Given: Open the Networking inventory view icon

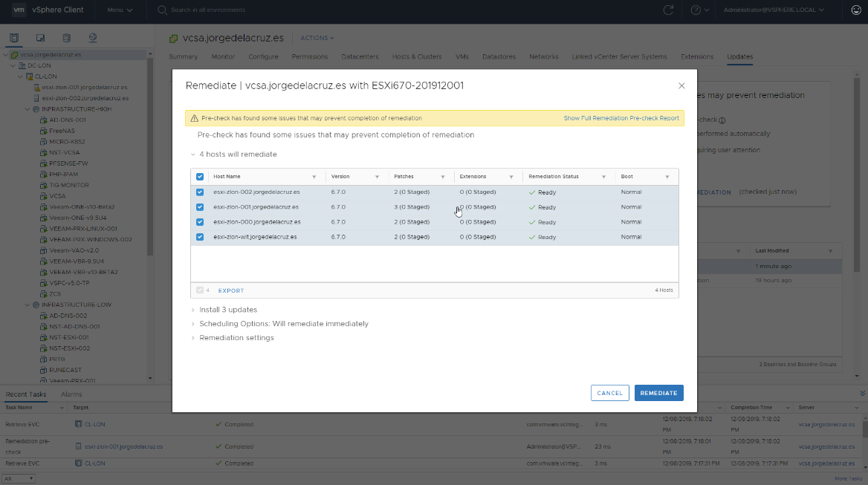Looking at the screenshot, I should (x=92, y=38).
